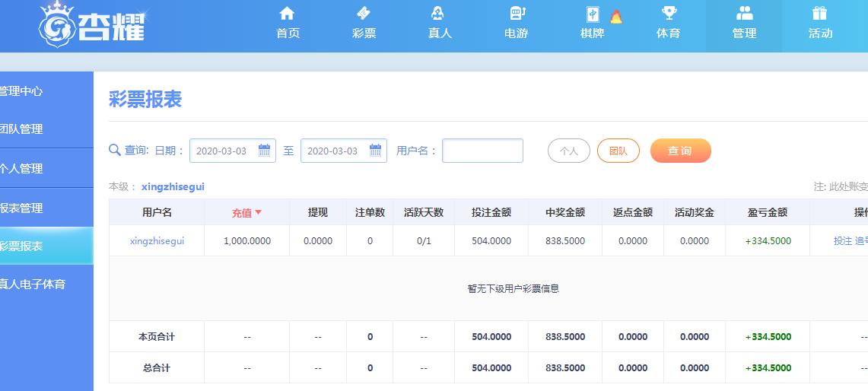Click the 1,000.0000 recharge value
The width and height of the screenshot is (868, 391).
tap(247, 241)
